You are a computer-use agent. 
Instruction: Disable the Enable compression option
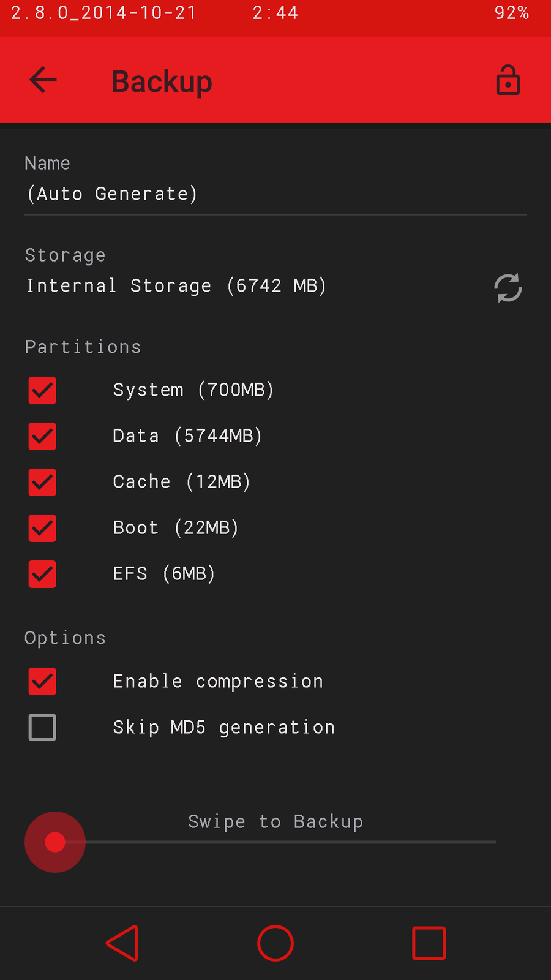pos(42,682)
